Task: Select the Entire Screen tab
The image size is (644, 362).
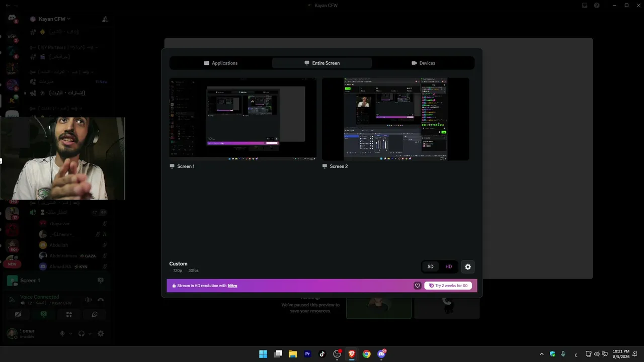Action: click(322, 63)
